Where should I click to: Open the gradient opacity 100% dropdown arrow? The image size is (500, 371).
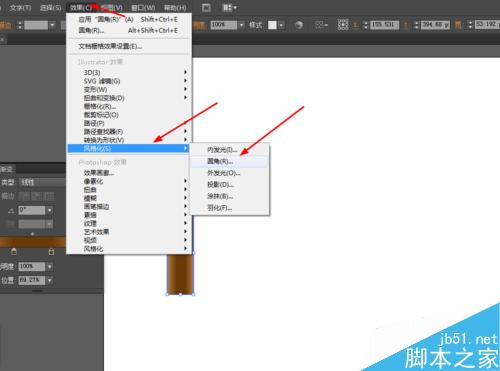pyautogui.click(x=50, y=267)
